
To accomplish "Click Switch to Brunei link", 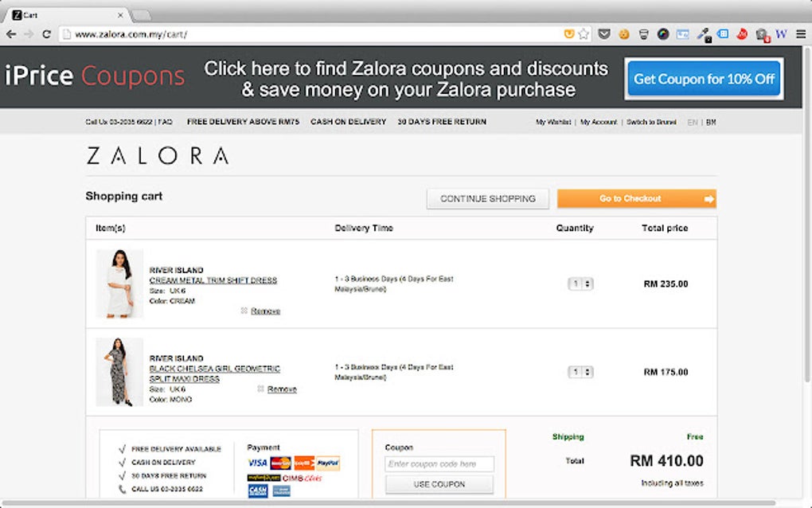I will pos(651,122).
